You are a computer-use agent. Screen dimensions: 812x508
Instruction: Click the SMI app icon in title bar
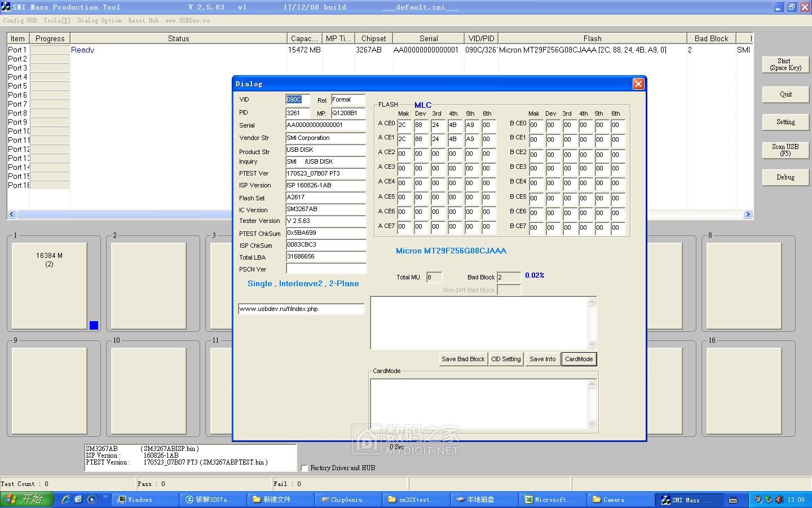click(x=5, y=7)
